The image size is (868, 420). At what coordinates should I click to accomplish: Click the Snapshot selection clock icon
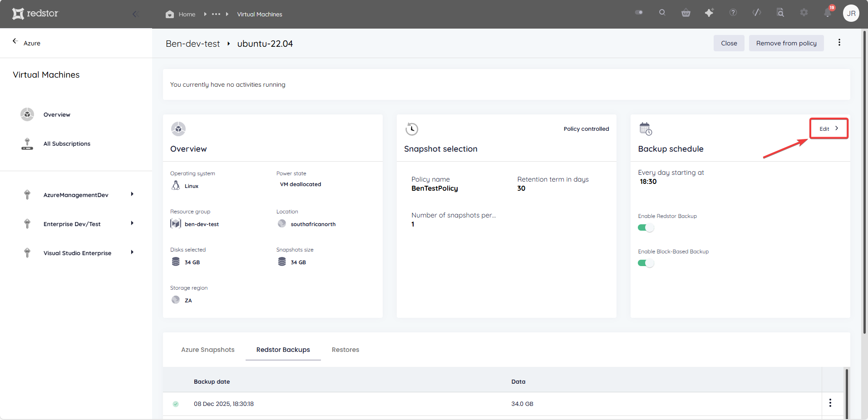coord(412,129)
